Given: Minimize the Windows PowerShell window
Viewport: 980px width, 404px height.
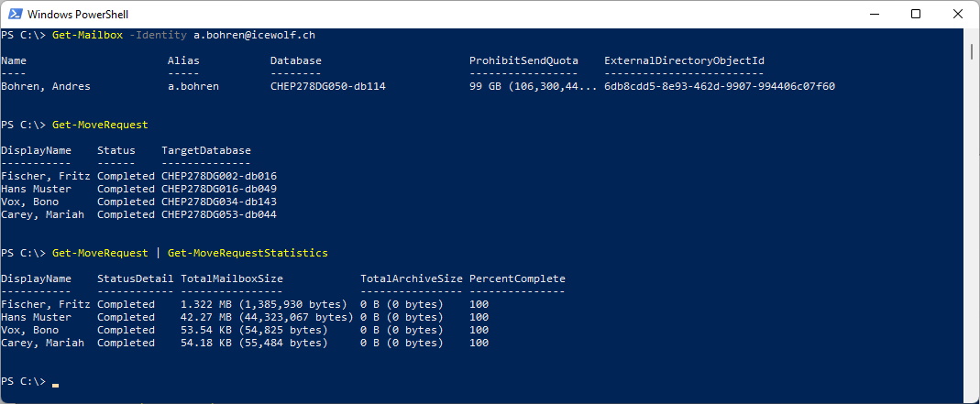Looking at the screenshot, I should 873,14.
